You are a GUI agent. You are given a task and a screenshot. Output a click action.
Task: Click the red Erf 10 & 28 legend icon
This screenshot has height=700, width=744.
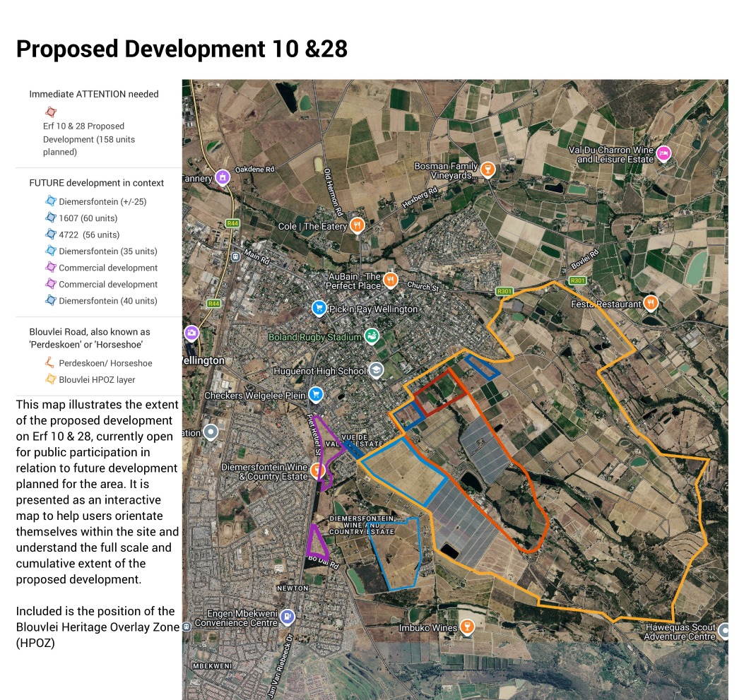pos(51,112)
